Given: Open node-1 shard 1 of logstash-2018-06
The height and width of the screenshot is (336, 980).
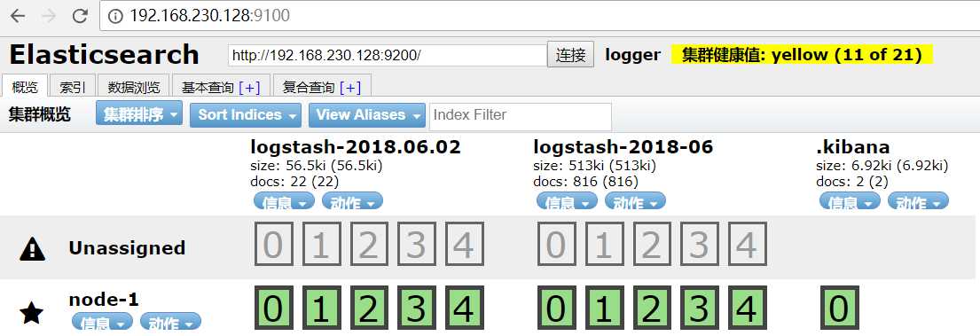Looking at the screenshot, I should pyautogui.click(x=604, y=308).
